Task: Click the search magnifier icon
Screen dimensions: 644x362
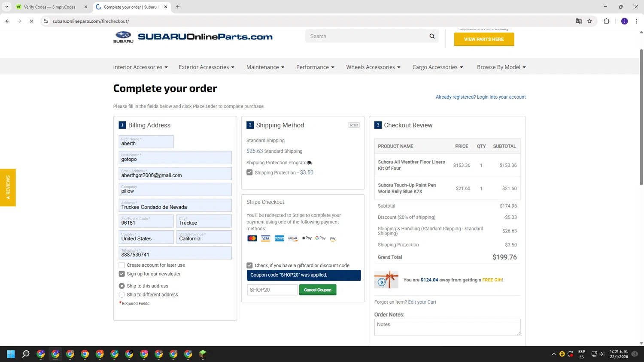Action: point(432,36)
